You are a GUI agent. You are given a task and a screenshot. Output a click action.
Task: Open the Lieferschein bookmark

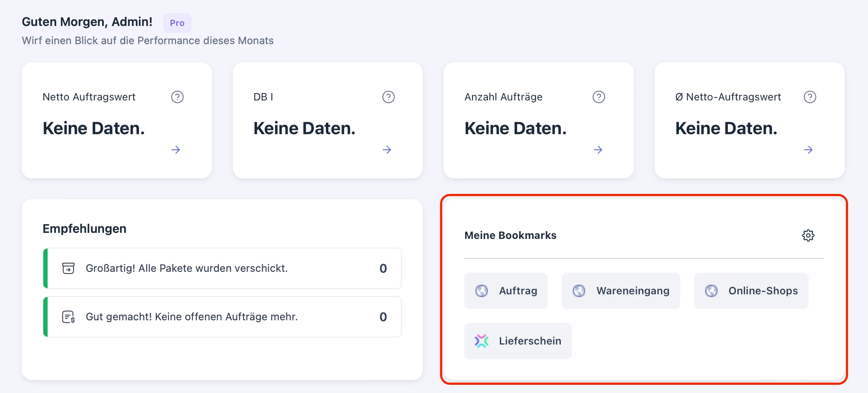518,341
